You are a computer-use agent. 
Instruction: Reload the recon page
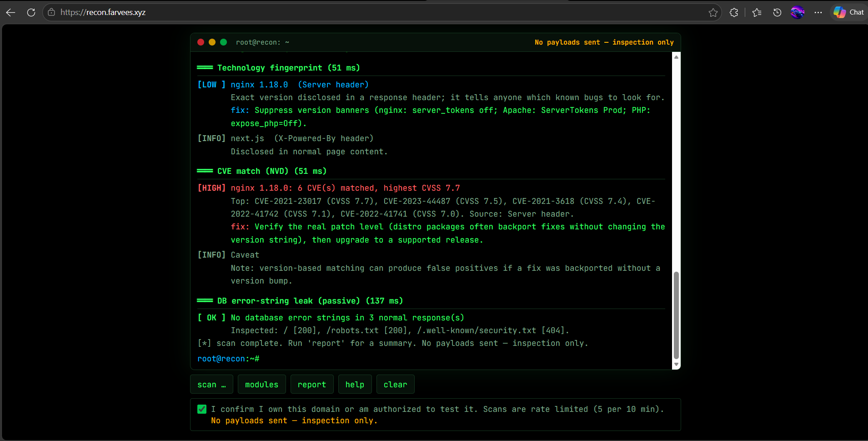point(31,12)
